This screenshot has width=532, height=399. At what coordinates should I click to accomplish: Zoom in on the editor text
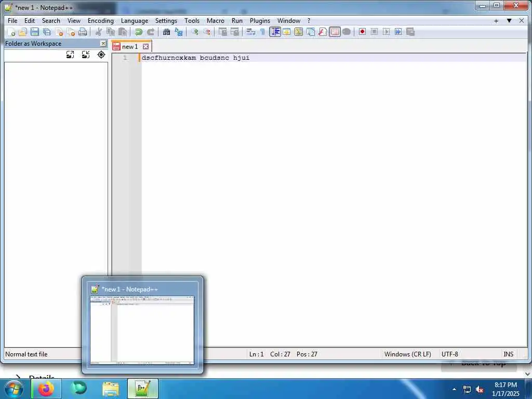(195, 32)
